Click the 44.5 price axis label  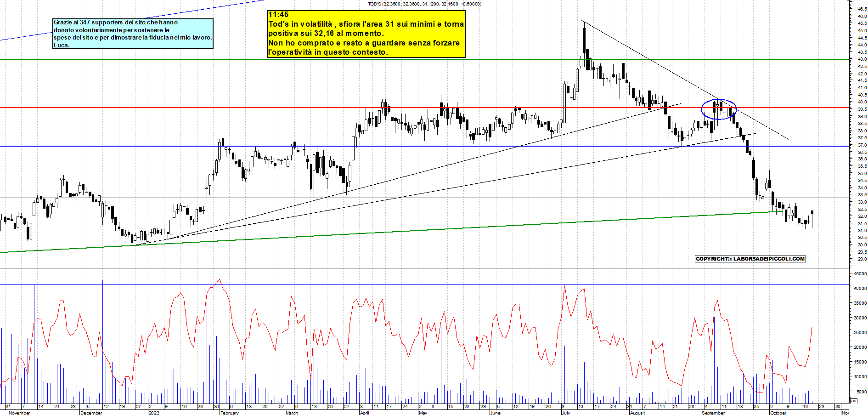[x=862, y=38]
